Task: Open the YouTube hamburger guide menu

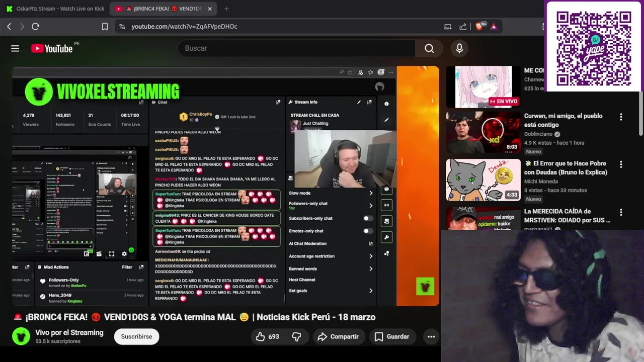Action: [15, 48]
